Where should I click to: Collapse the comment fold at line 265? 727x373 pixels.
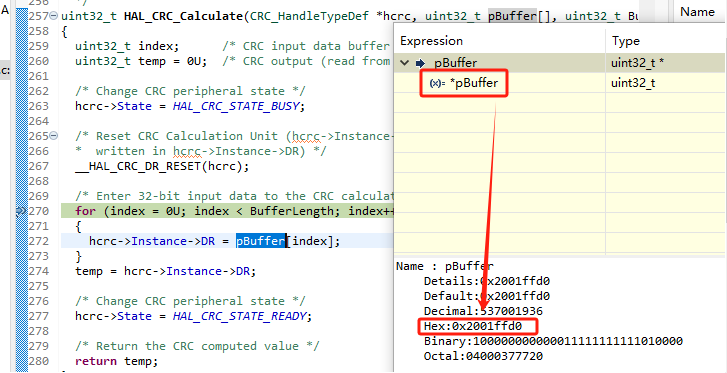pos(54,136)
